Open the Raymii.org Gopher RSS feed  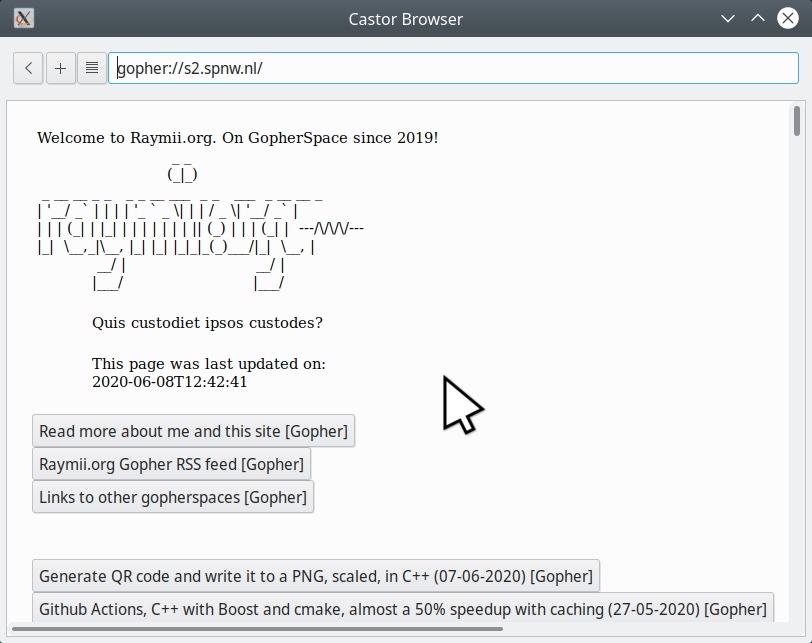point(171,464)
